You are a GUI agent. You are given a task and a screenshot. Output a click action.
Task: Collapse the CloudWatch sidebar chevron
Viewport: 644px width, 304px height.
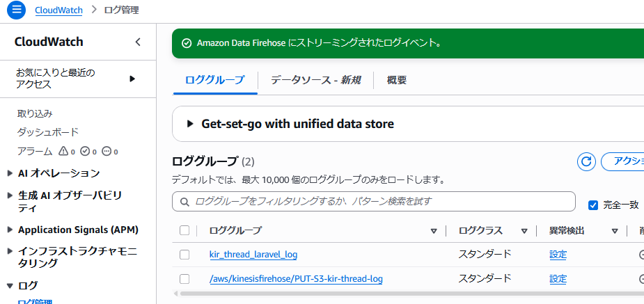click(x=138, y=42)
